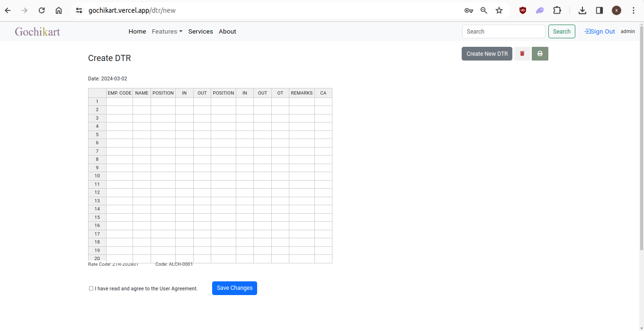Open the uBlock Origin extension icon

[x=523, y=10]
